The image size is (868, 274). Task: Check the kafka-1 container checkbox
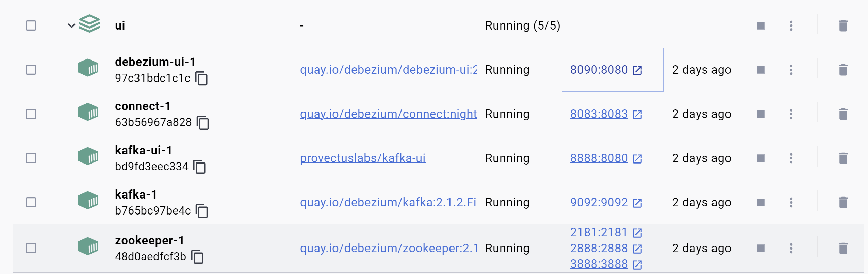[31, 202]
